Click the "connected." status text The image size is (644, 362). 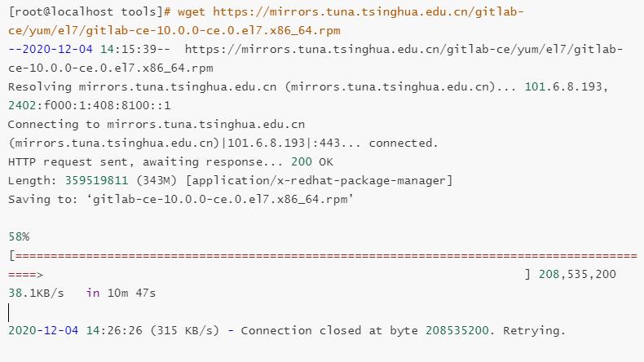point(403,143)
